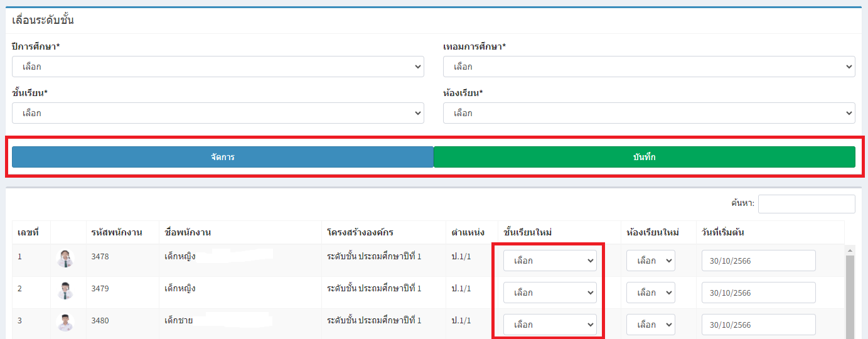Click เลื่อนระดับชั้น page heading
868x339 pixels.
[x=43, y=19]
